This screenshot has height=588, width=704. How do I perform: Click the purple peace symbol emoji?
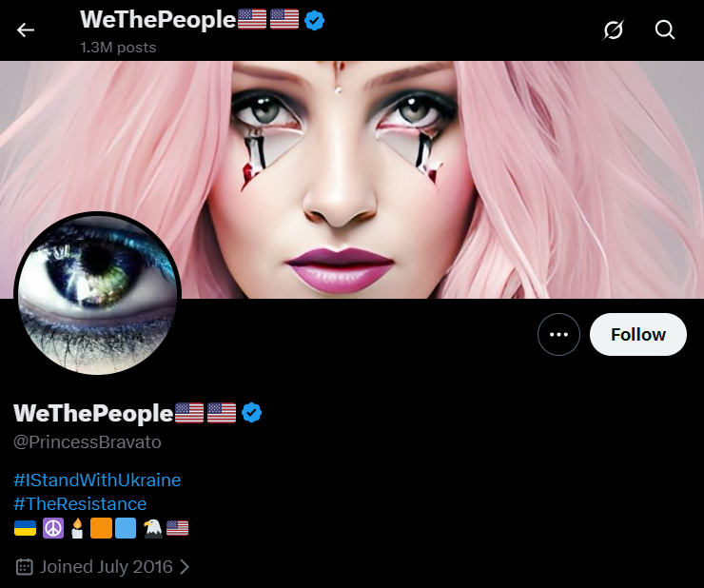coord(53,528)
